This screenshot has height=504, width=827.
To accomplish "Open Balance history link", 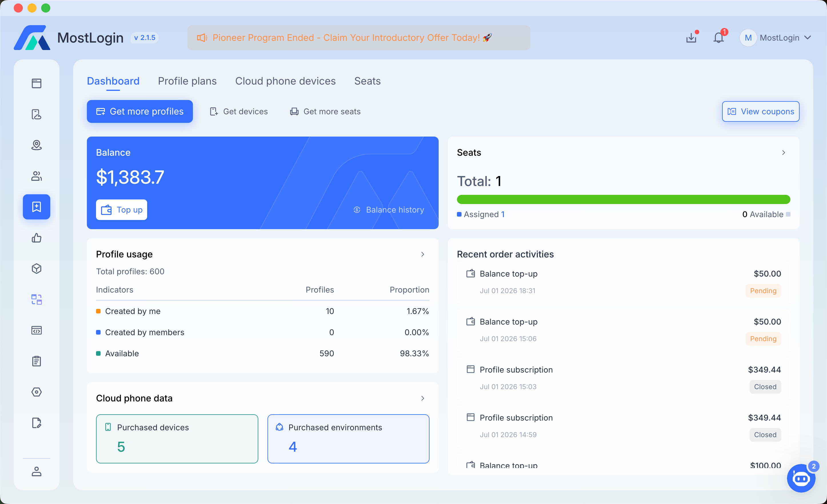I will tap(389, 210).
